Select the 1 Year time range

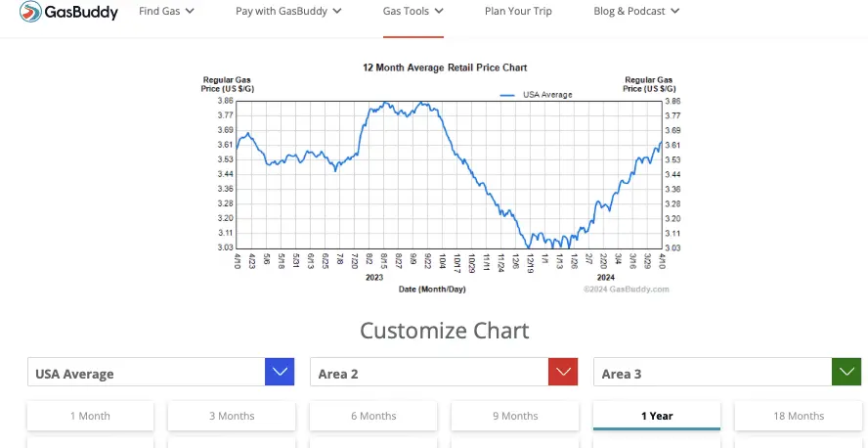click(x=657, y=416)
